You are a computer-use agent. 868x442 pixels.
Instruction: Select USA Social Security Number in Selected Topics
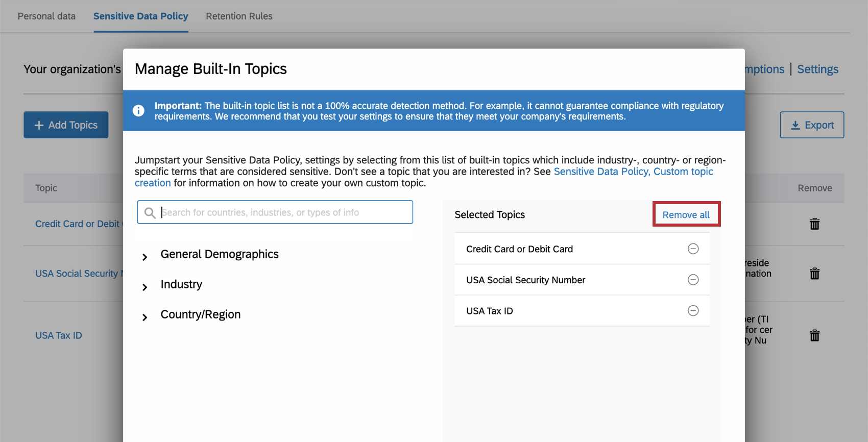tap(582, 280)
